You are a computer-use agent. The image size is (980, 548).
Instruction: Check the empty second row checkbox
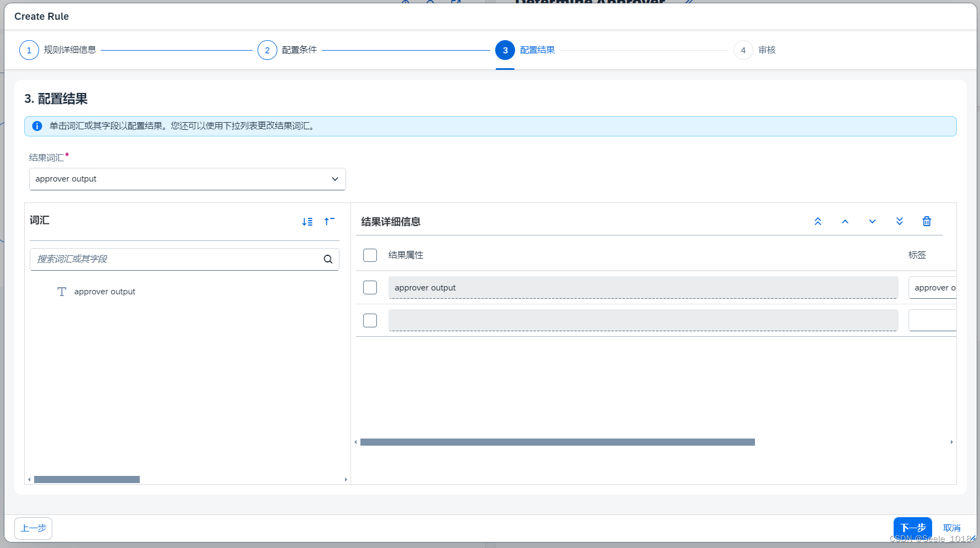click(370, 320)
